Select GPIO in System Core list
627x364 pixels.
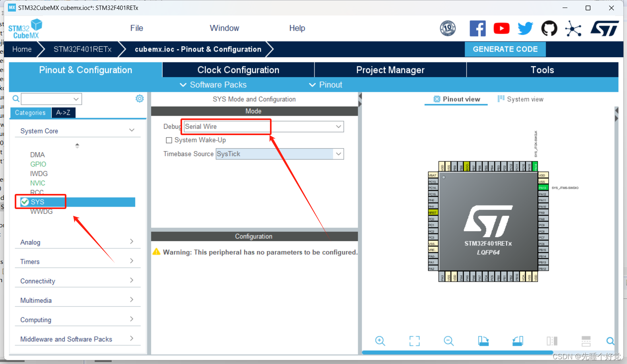click(38, 164)
